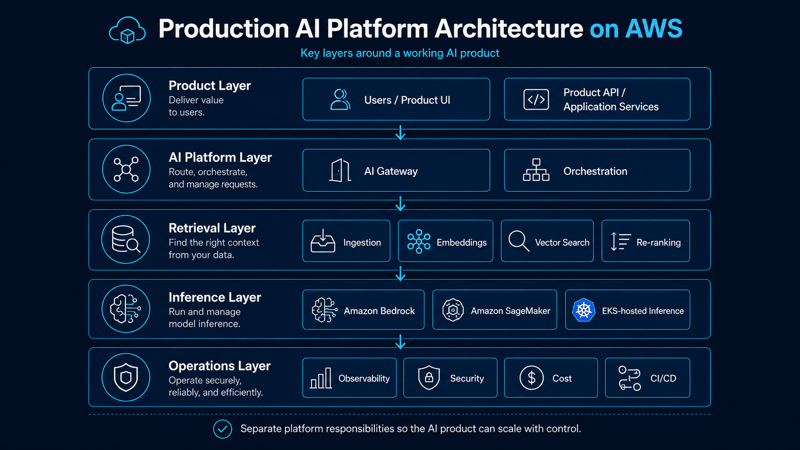Click the Cost dollar sign icon
The image size is (800, 450).
tap(531, 378)
